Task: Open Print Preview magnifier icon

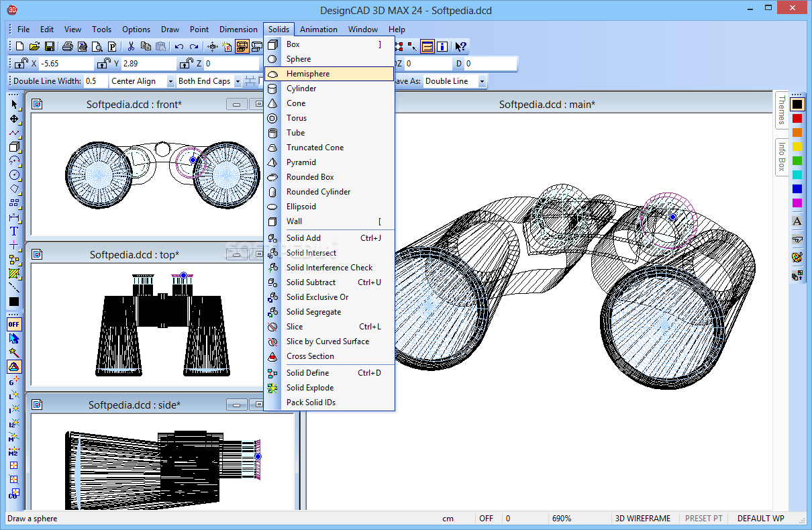Action: [x=97, y=46]
